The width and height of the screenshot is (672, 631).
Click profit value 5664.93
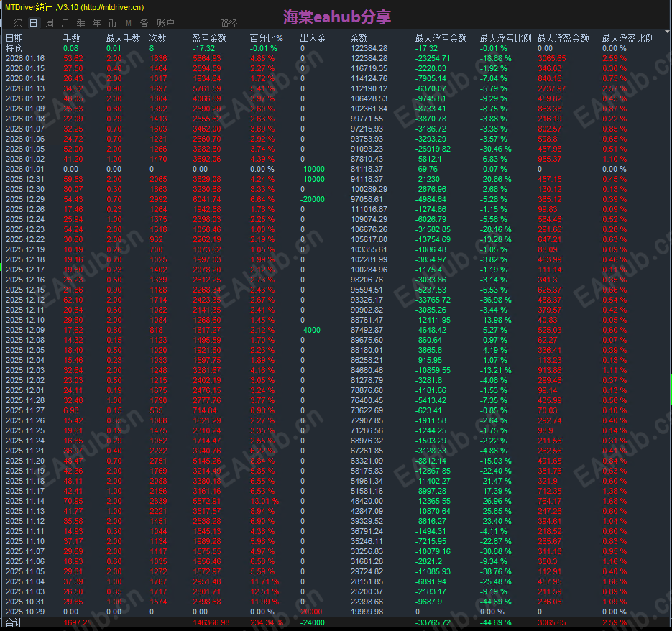coord(207,58)
